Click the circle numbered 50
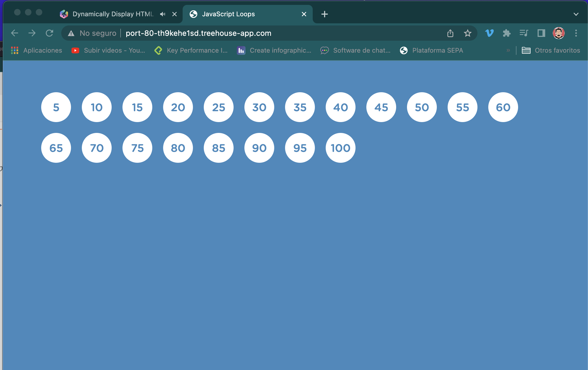This screenshot has height=370, width=588. pyautogui.click(x=422, y=107)
